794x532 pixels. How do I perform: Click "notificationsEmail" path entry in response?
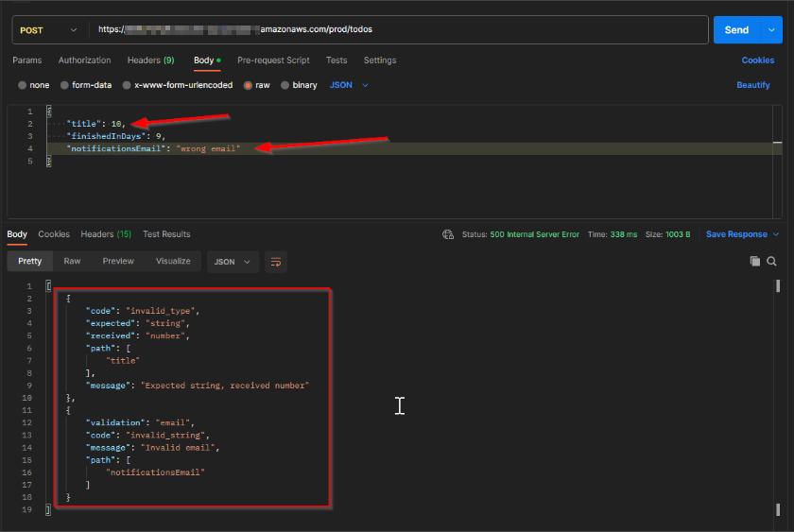click(x=155, y=472)
